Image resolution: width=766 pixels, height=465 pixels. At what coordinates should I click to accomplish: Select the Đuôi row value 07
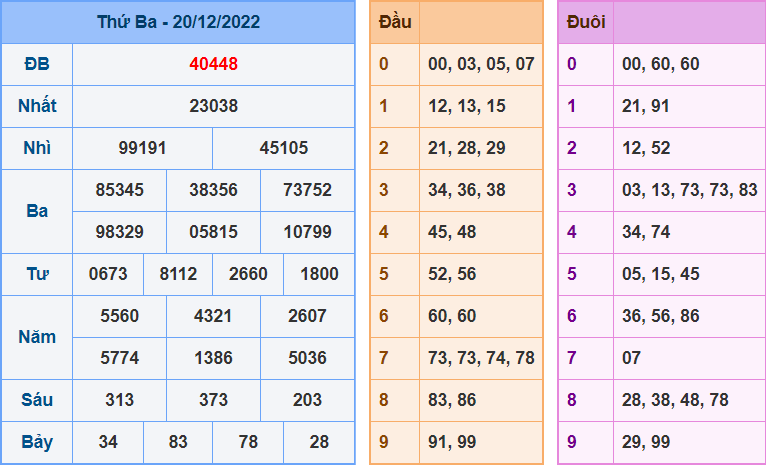click(x=631, y=358)
